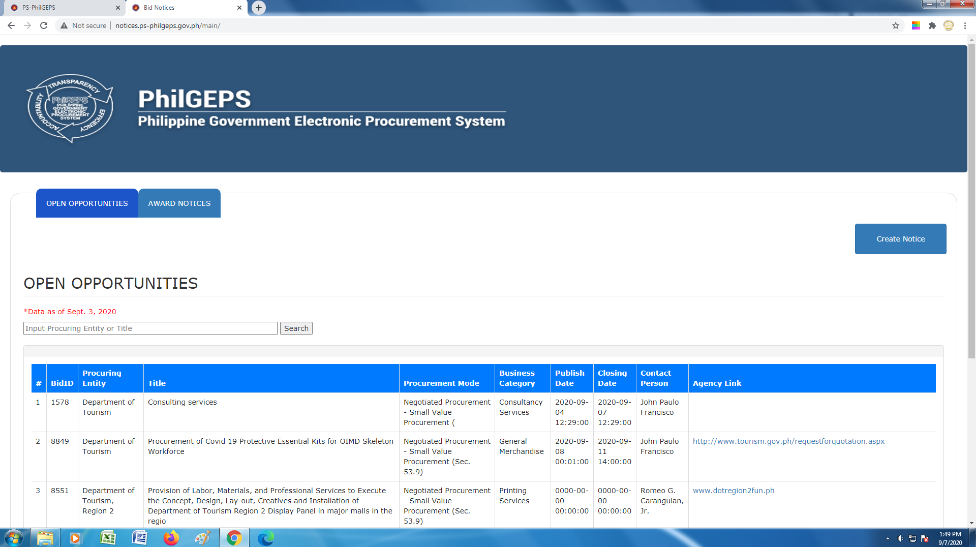Open the Extensions puzzle piece menu
This screenshot has height=547, width=976.
[x=932, y=26]
